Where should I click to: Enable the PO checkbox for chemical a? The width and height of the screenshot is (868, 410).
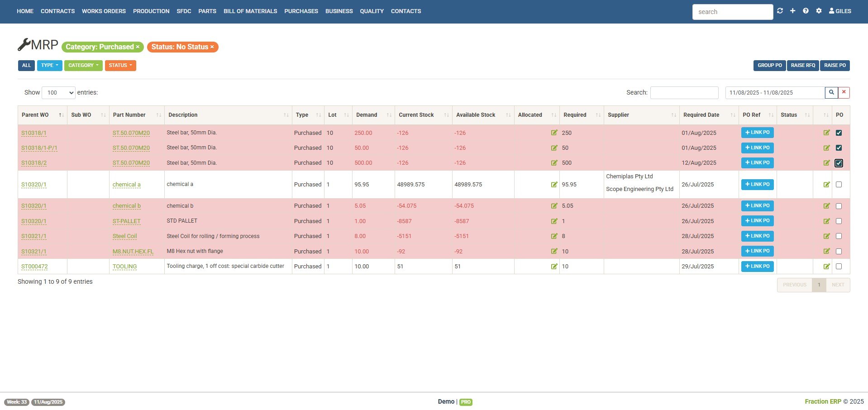pos(839,184)
